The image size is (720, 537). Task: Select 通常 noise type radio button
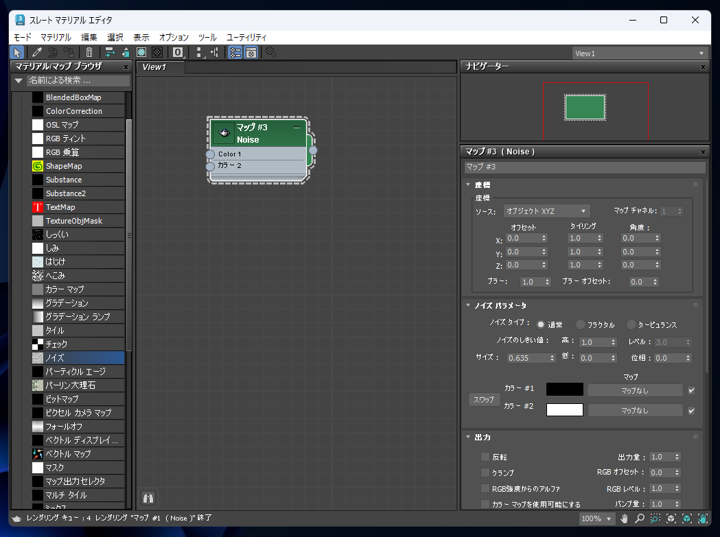coord(541,325)
